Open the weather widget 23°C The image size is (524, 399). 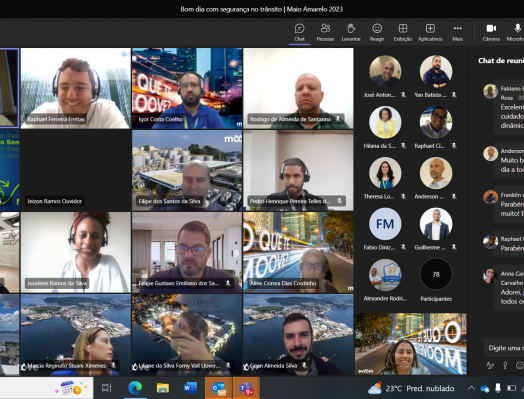(x=411, y=388)
